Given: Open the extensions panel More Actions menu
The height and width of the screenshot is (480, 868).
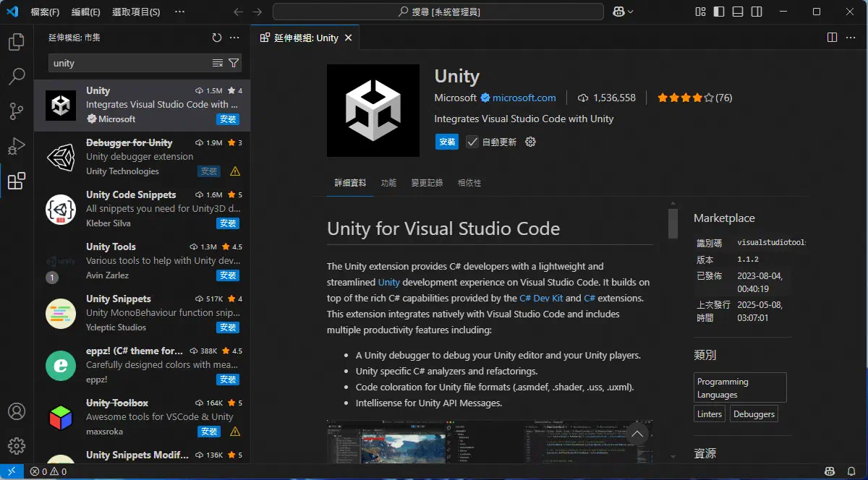Looking at the screenshot, I should 234,38.
